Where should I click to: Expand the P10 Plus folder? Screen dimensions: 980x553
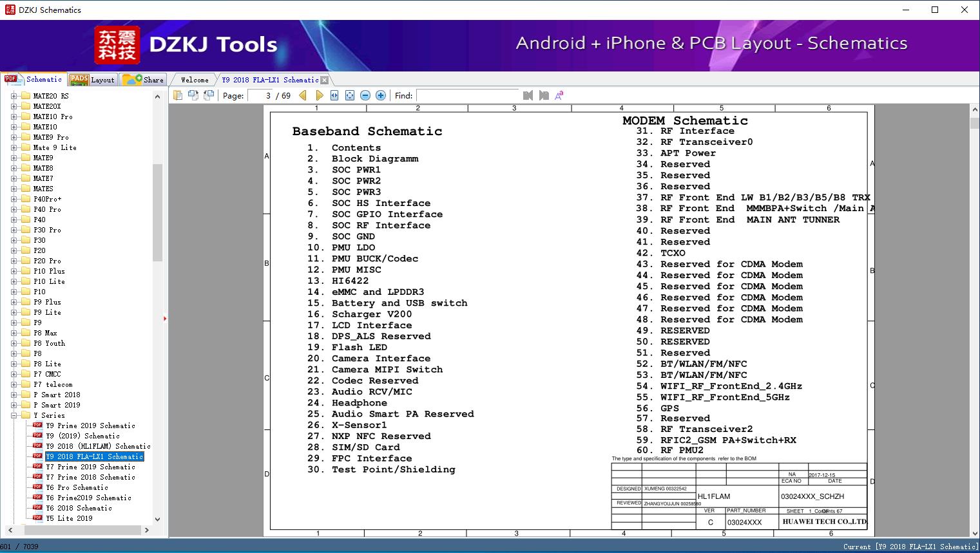pos(14,271)
